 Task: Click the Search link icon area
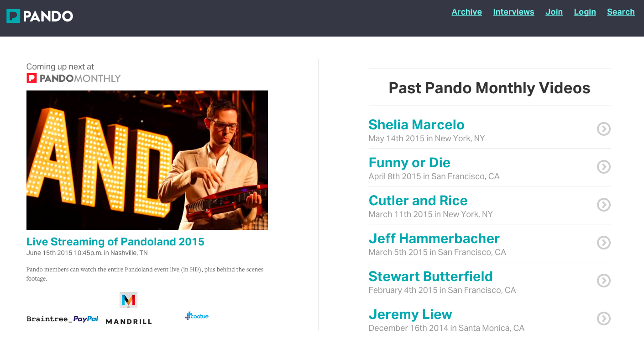click(621, 12)
